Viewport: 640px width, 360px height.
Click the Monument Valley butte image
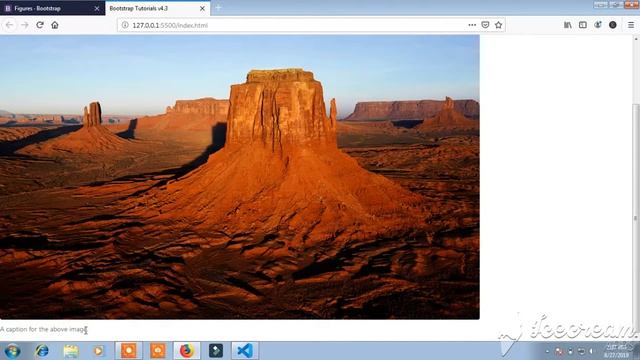tap(240, 177)
